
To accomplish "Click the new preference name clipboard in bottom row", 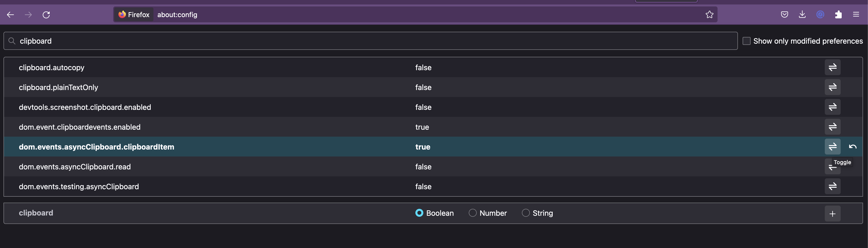I will 36,213.
